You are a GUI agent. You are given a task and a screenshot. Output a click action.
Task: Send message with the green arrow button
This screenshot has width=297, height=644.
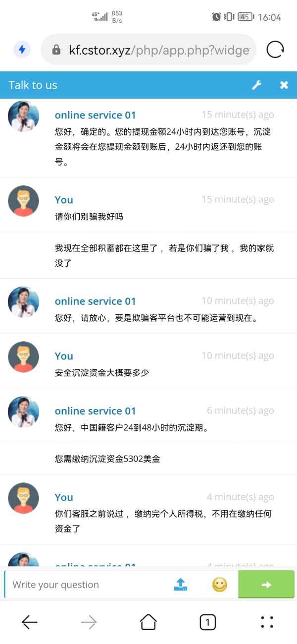266,585
